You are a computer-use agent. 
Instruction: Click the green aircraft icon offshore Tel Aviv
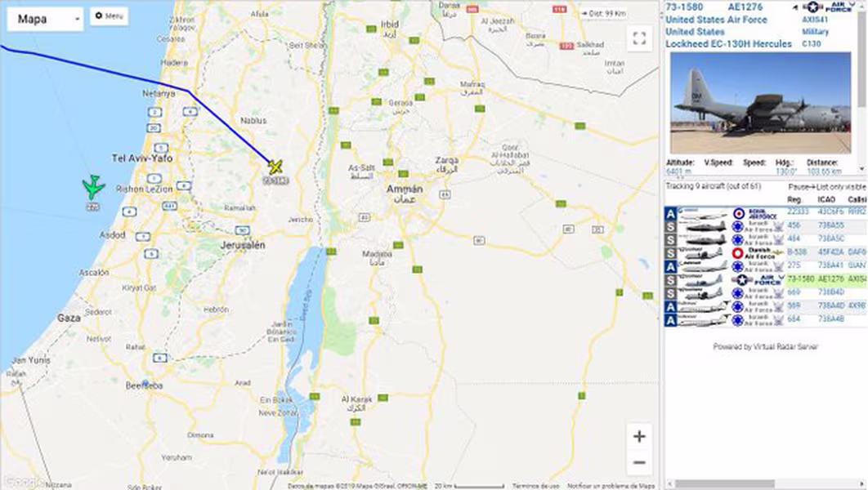93,188
